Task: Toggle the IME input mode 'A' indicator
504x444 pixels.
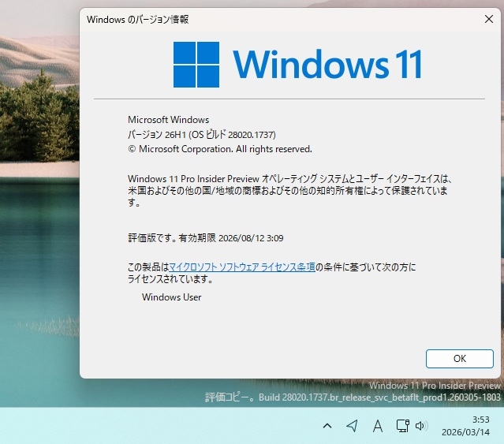Action: (x=378, y=427)
